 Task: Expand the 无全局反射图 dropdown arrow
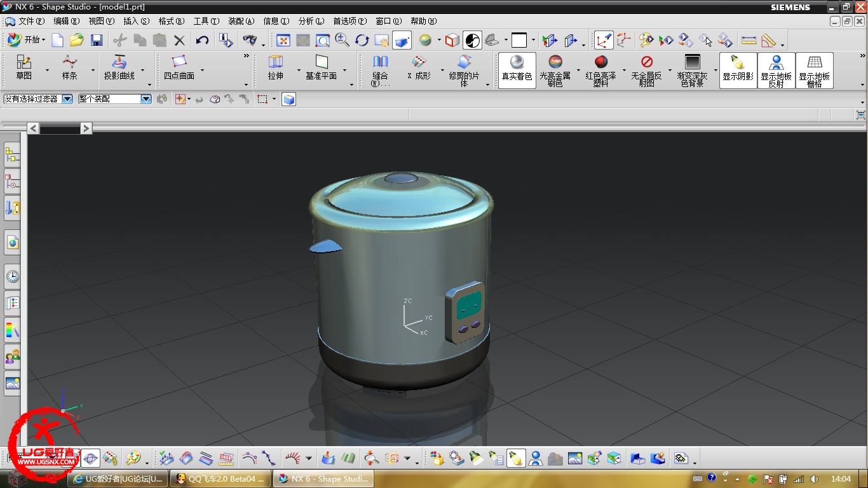(670, 70)
